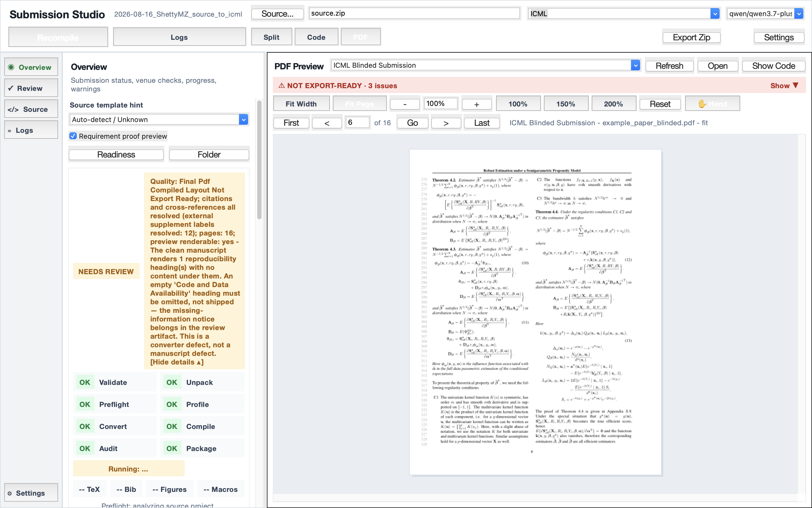Screen dimensions: 812x508
Task: Click the Folder button
Action: [x=209, y=155]
